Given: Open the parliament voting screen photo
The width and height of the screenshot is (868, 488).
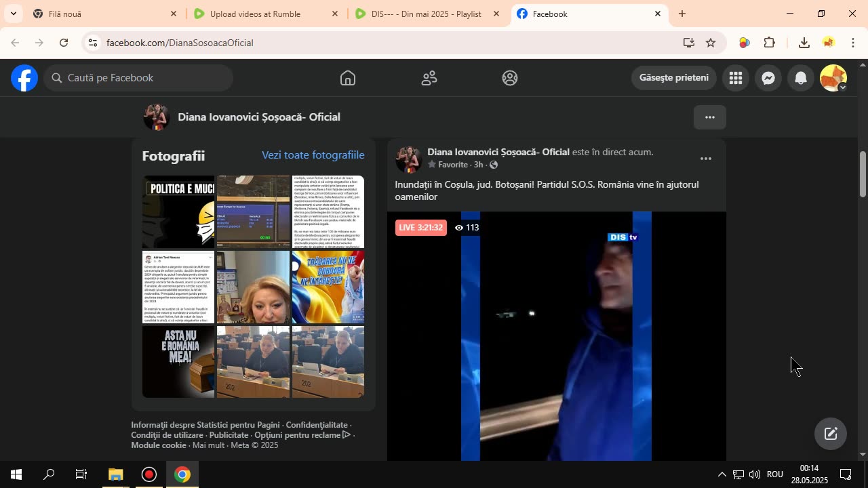Looking at the screenshot, I should [253, 211].
